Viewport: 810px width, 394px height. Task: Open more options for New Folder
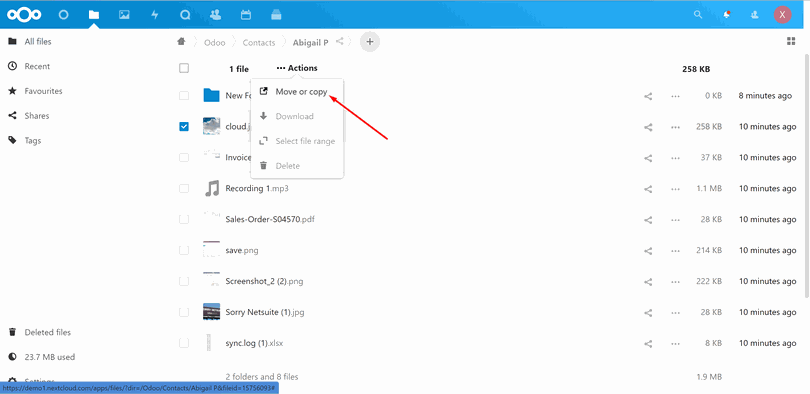(675, 96)
